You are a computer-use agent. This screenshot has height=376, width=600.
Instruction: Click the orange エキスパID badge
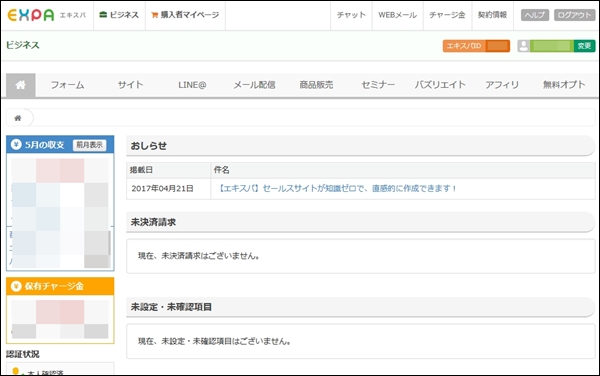coord(476,46)
